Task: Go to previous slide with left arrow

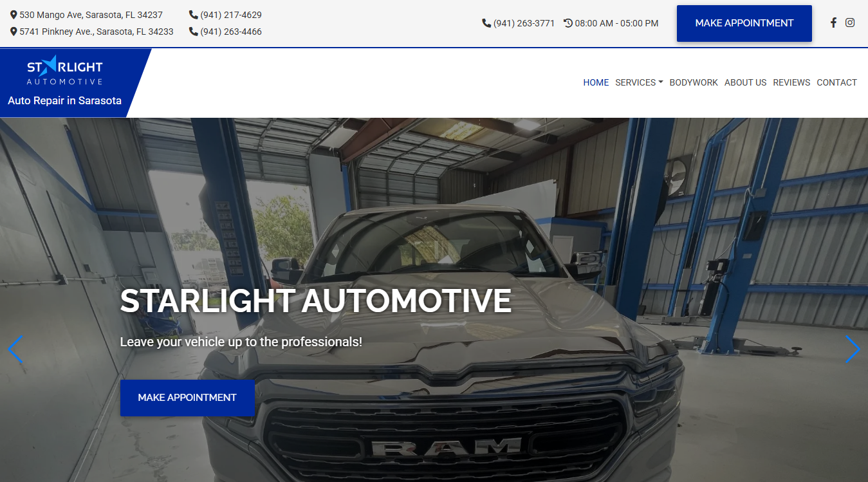Action: tap(15, 349)
